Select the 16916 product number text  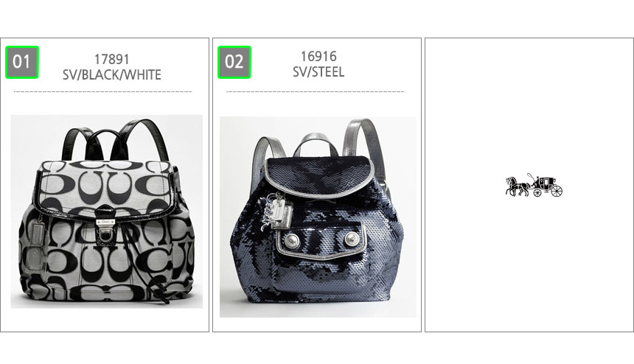(318, 56)
